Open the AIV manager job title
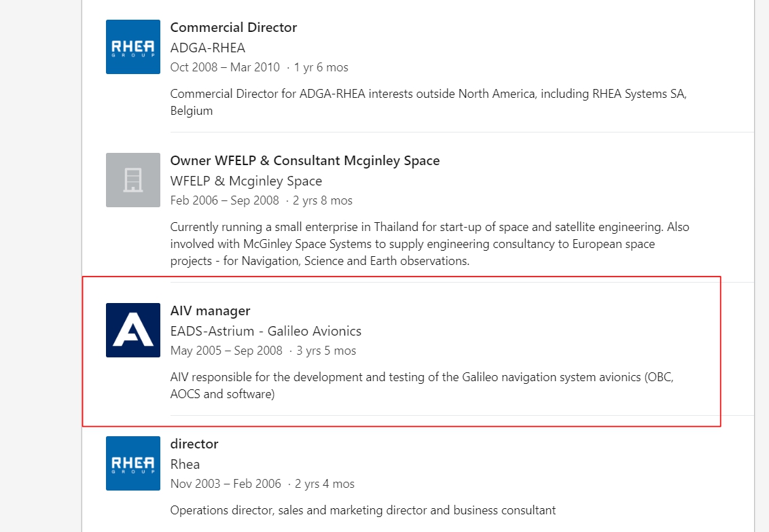Image resolution: width=769 pixels, height=532 pixels. (x=210, y=311)
